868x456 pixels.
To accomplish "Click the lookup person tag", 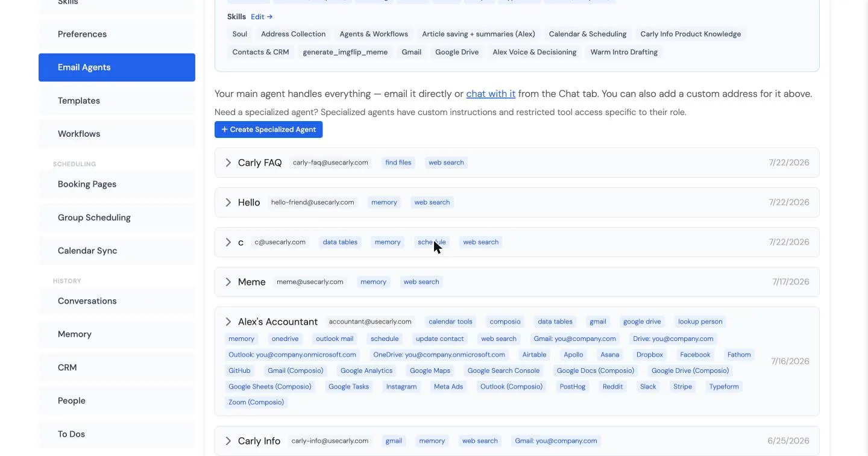I will tap(700, 322).
